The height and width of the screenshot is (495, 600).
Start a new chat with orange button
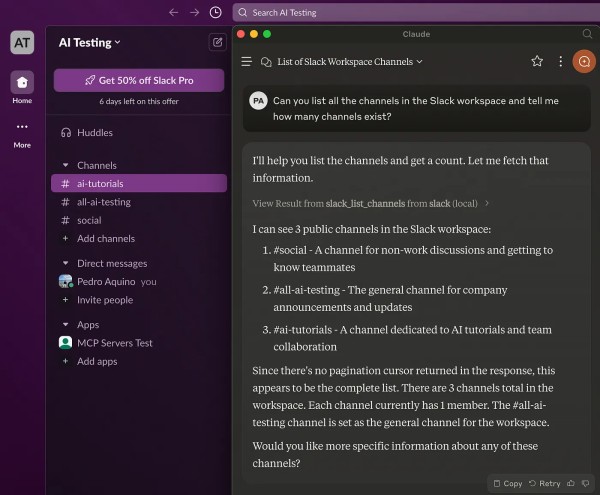[x=584, y=61]
